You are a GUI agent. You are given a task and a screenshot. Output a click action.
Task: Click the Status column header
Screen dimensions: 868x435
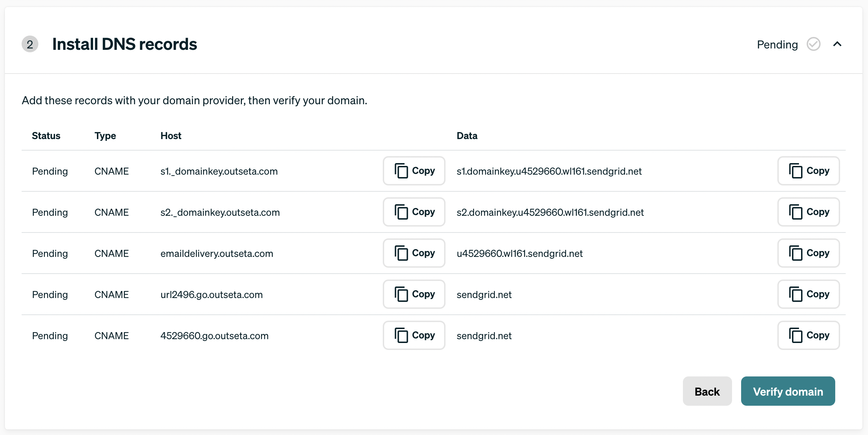(46, 136)
